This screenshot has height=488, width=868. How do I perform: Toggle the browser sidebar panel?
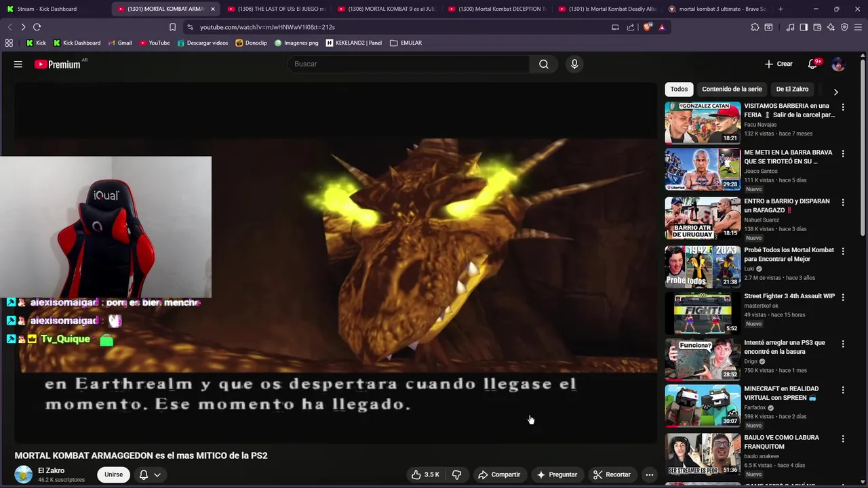804,27
